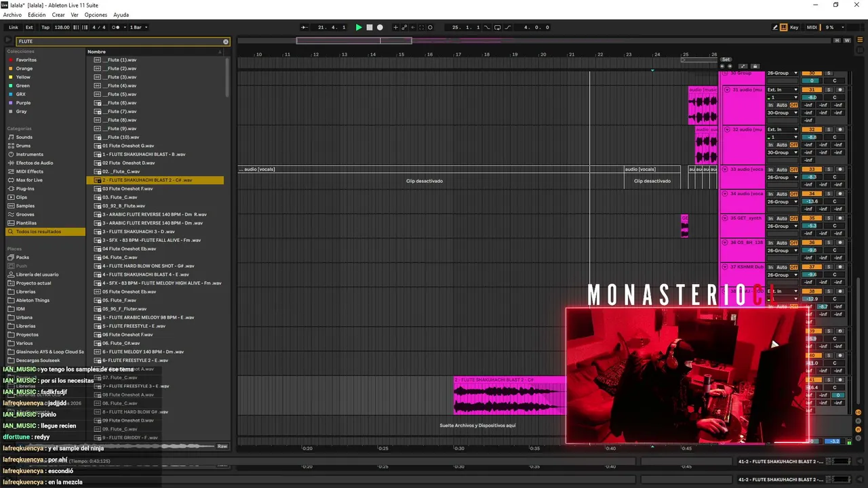Select the Orange collection swatch
Screen dimensions: 868x488
tap(11, 68)
